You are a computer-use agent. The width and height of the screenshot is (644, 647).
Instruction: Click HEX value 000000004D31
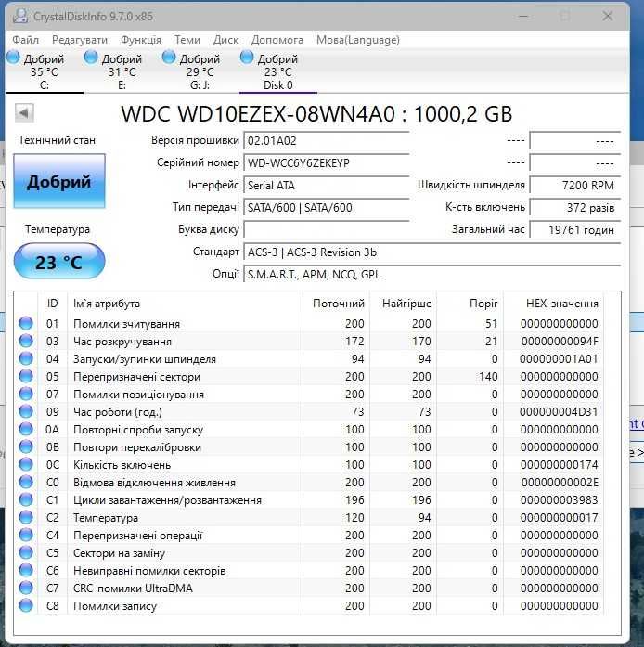[559, 412]
